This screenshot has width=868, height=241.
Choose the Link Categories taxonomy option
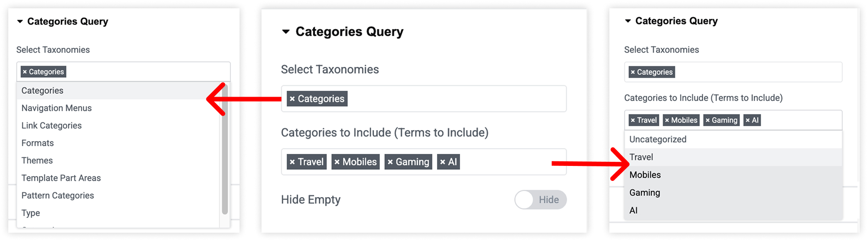tap(51, 126)
